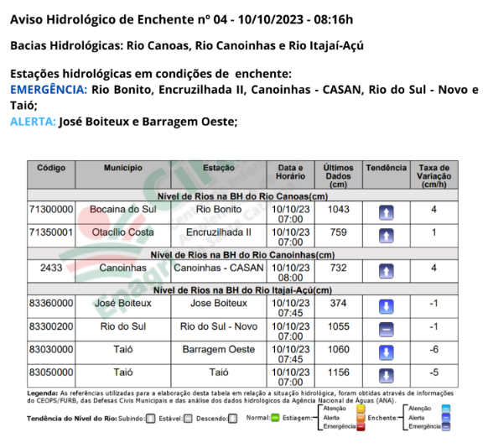Click the Tendência column header

[387, 175]
